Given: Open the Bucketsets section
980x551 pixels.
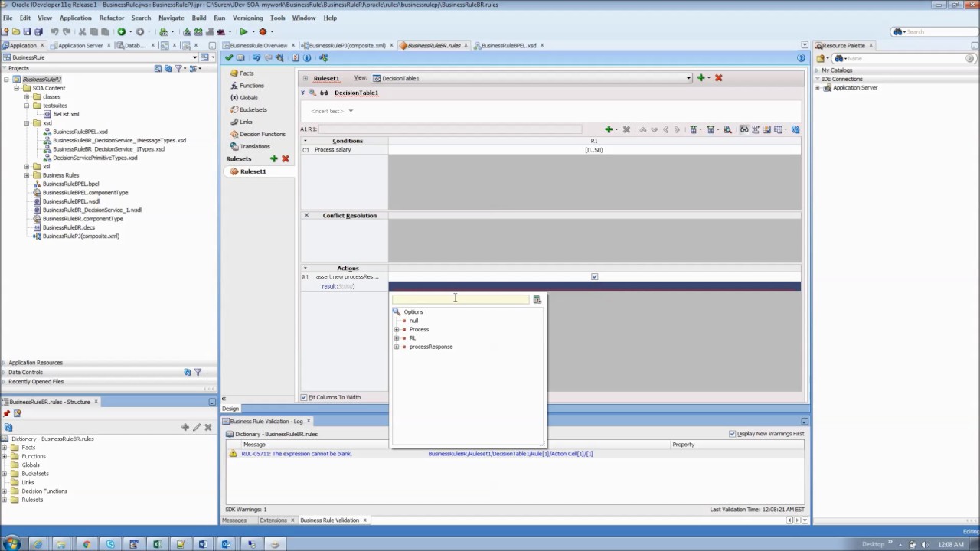Looking at the screenshot, I should (253, 109).
